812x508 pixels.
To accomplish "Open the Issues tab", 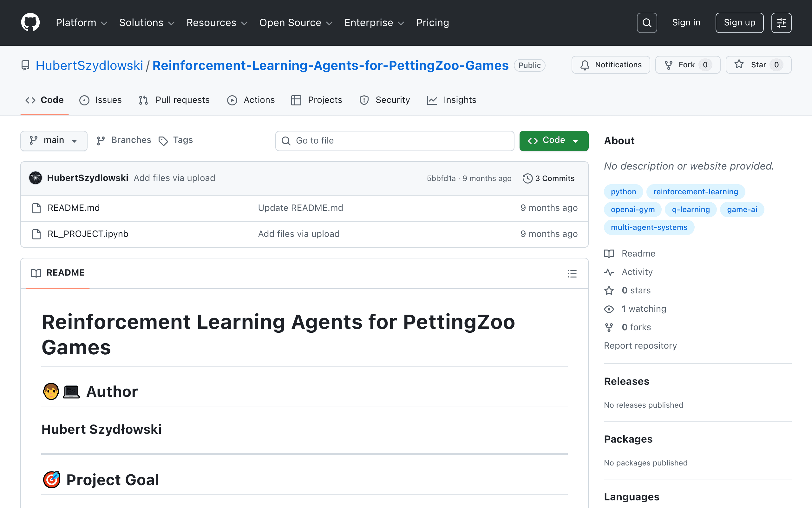I will (100, 100).
